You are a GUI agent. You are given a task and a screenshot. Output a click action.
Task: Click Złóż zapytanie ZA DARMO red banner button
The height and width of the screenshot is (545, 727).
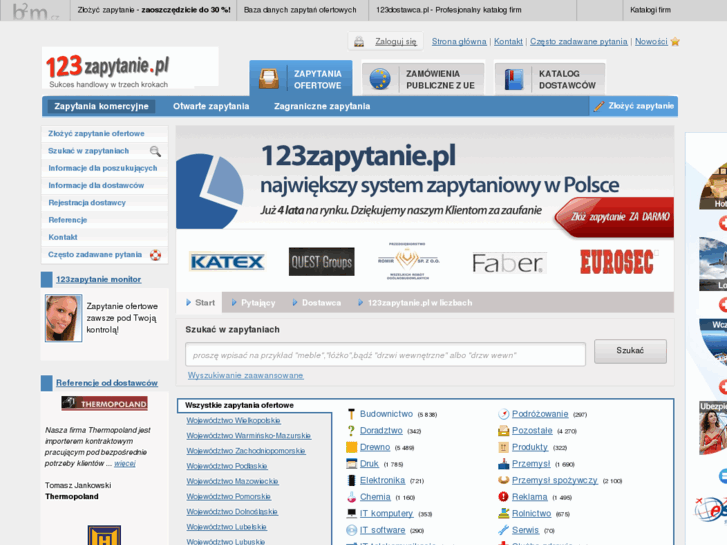[615, 217]
